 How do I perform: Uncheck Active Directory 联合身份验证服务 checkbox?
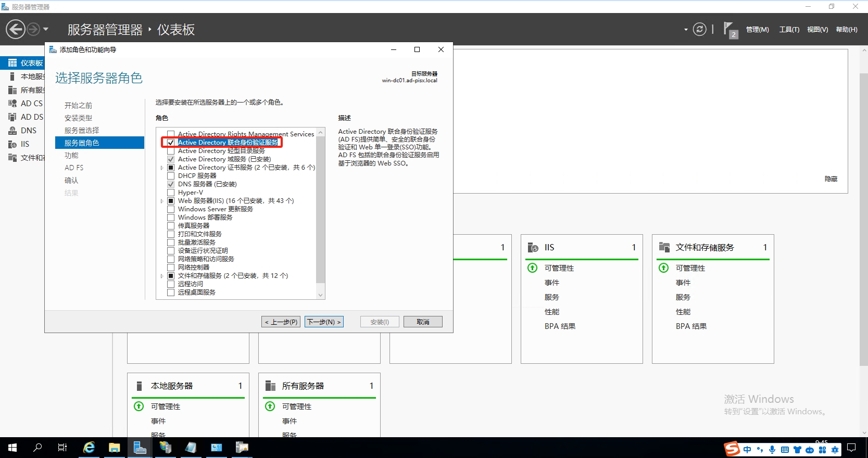click(171, 143)
